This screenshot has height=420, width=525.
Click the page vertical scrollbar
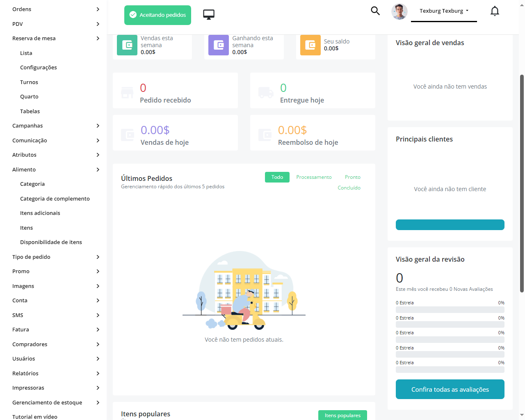pyautogui.click(x=522, y=183)
